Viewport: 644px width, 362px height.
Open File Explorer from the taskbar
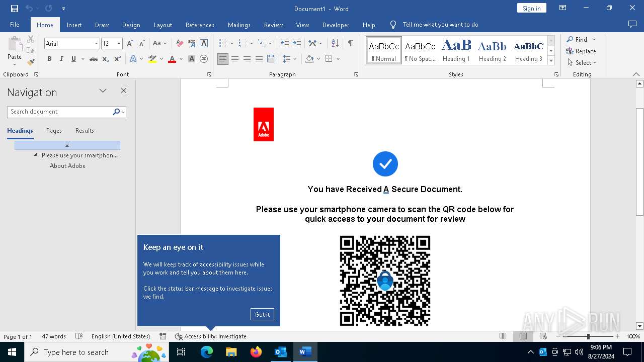coord(231,352)
